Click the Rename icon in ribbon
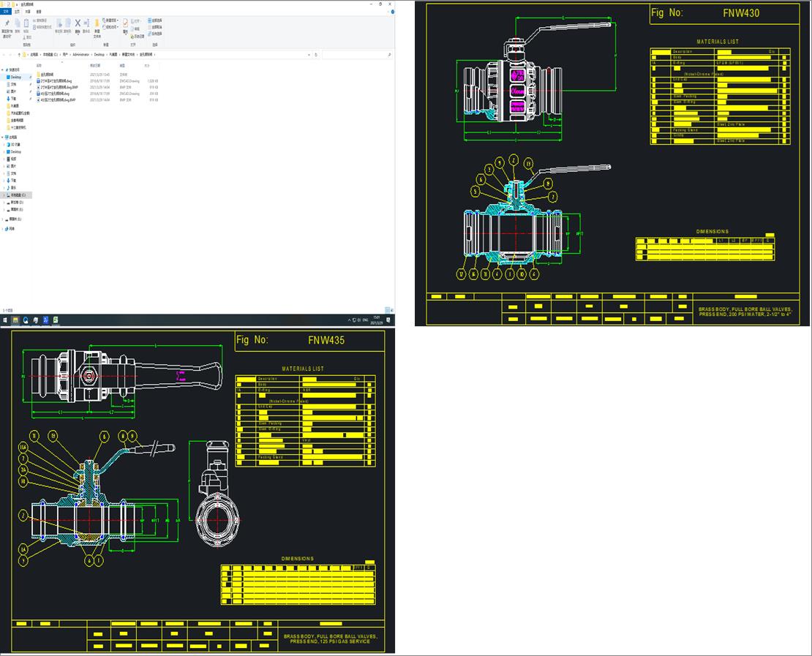The image size is (812, 656). click(x=86, y=23)
